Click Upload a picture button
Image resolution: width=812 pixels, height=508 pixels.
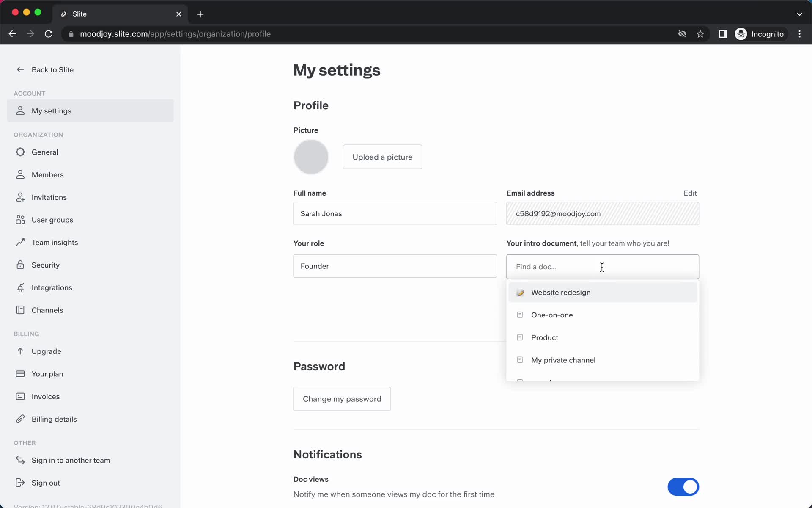coord(382,157)
